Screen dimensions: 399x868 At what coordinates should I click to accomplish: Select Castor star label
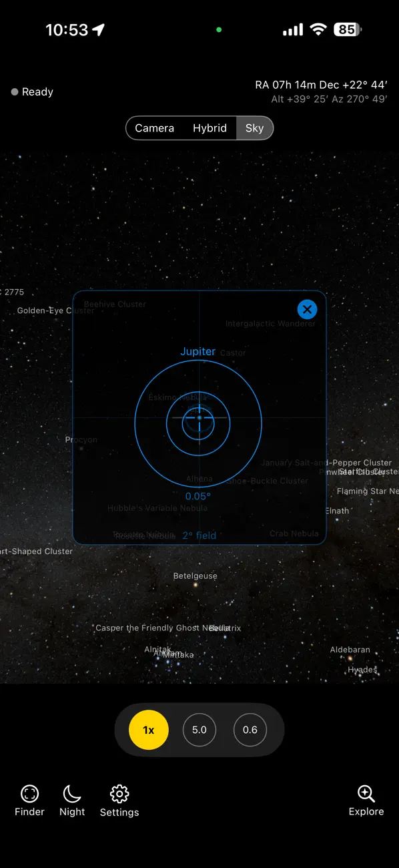tap(233, 353)
